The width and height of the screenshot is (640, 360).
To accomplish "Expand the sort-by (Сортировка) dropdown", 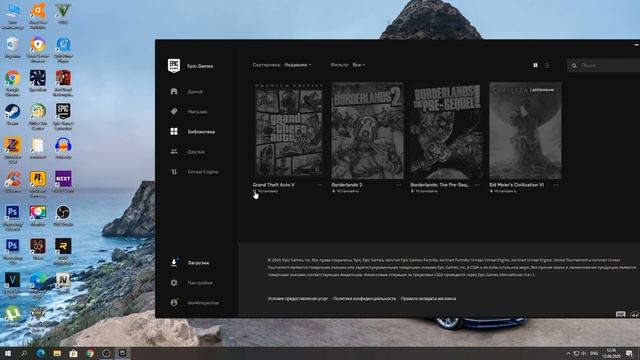I will coord(298,65).
